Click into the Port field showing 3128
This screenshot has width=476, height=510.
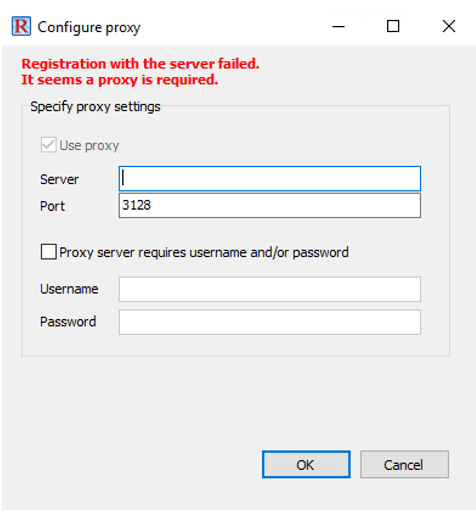270,205
